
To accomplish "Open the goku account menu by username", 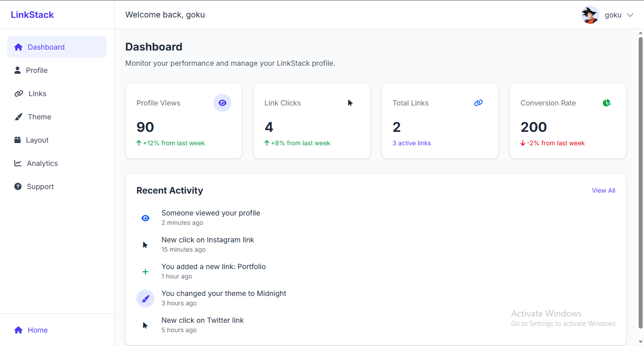I will (613, 15).
